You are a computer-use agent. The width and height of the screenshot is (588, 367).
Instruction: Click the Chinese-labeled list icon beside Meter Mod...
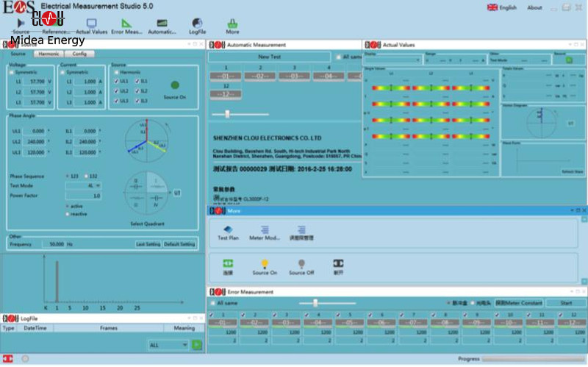(301, 229)
